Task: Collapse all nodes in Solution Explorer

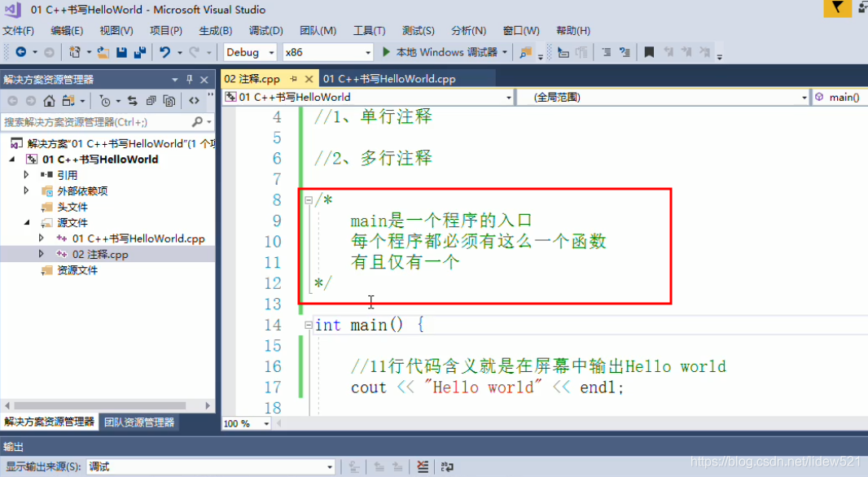Action: (151, 101)
